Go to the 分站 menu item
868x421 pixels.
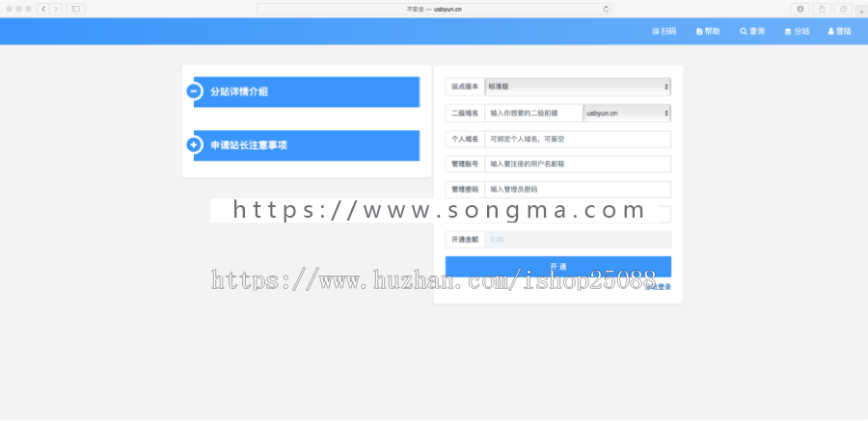tap(798, 32)
